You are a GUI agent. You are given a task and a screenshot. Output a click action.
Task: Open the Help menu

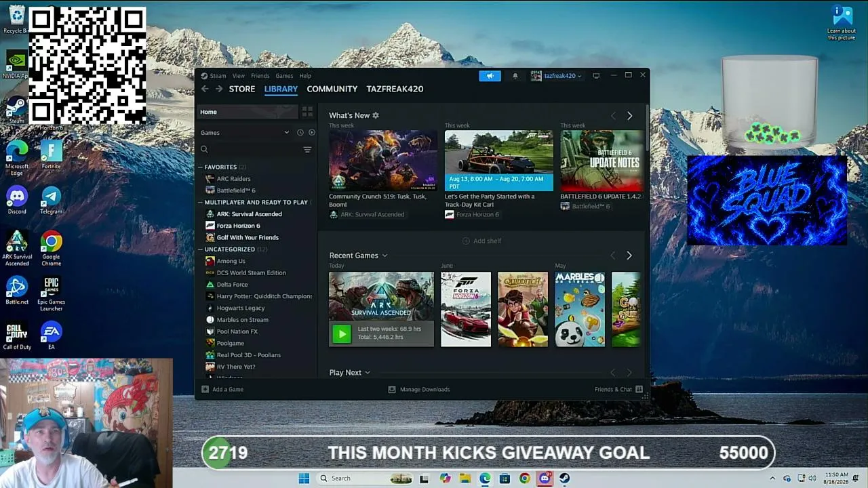(305, 76)
